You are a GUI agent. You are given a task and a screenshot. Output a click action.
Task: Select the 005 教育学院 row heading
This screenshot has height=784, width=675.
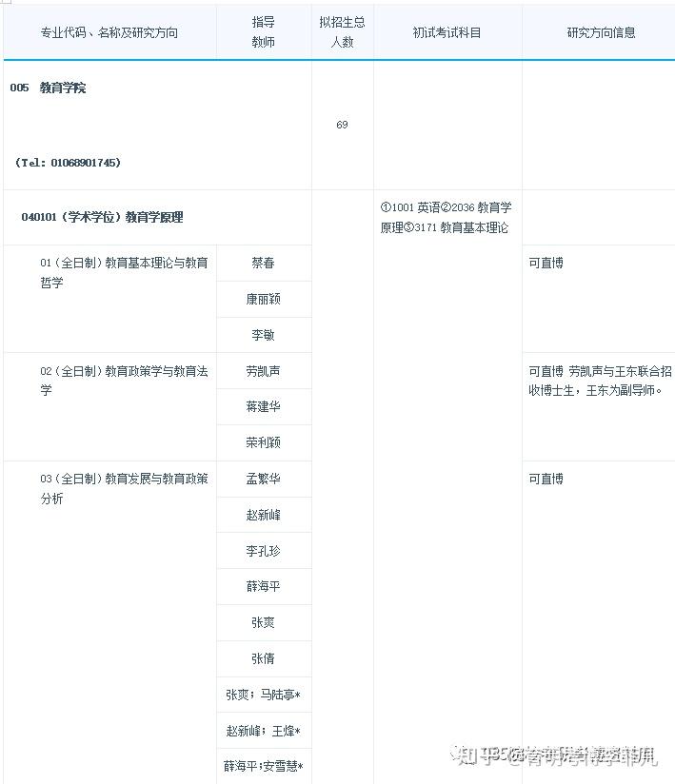[48, 88]
